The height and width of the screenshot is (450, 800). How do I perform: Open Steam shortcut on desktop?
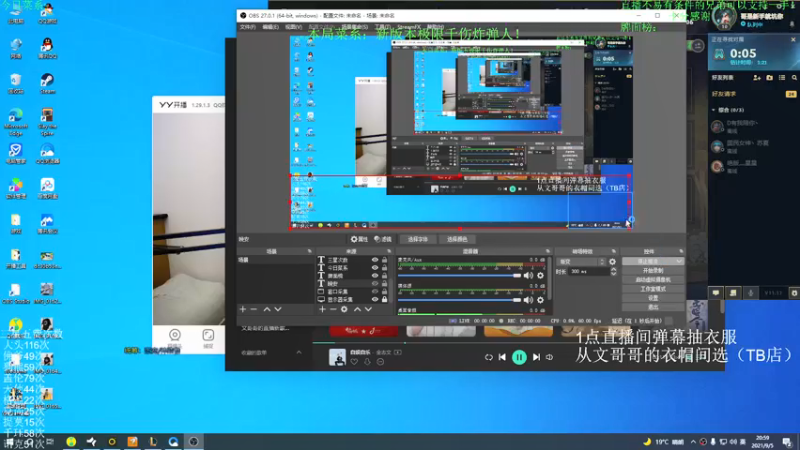click(47, 83)
